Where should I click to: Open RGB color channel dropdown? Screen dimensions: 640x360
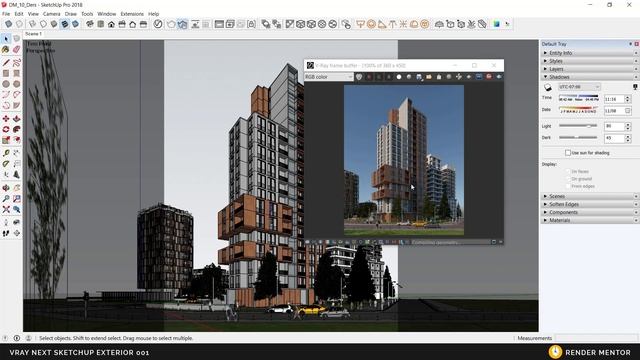point(329,77)
